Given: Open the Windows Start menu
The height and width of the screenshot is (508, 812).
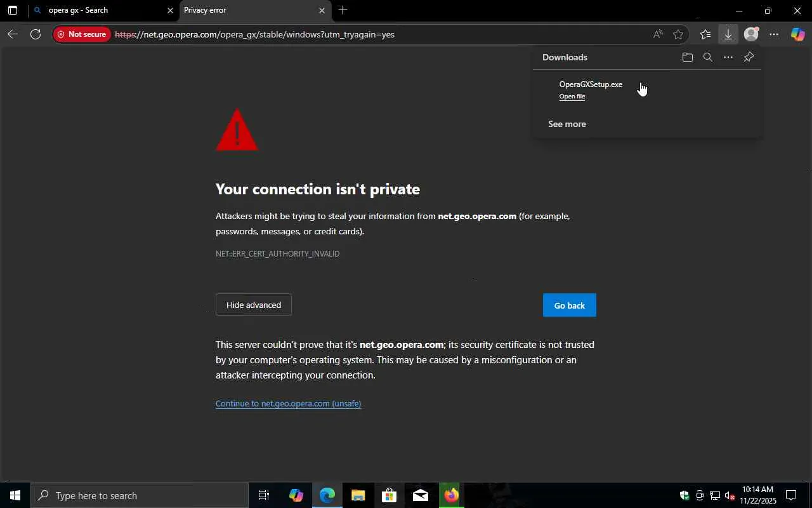Looking at the screenshot, I should pyautogui.click(x=15, y=495).
